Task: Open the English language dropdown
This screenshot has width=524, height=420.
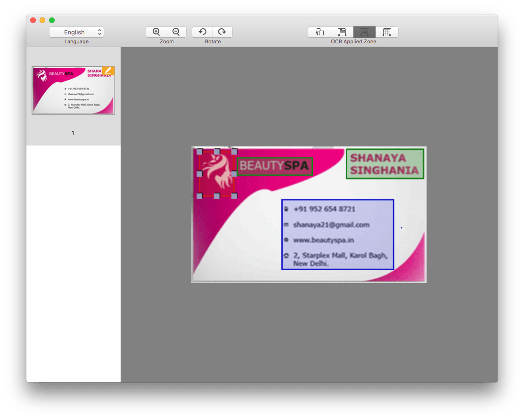Action: 76,32
